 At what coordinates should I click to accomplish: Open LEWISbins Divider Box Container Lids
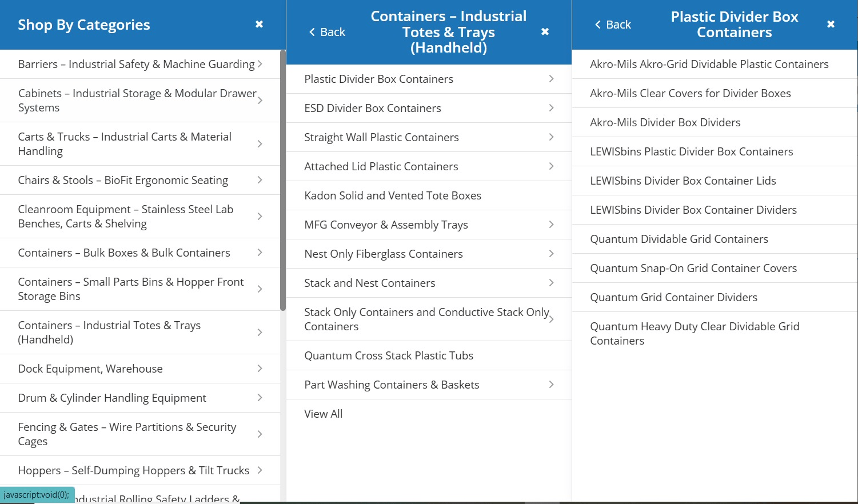tap(683, 181)
